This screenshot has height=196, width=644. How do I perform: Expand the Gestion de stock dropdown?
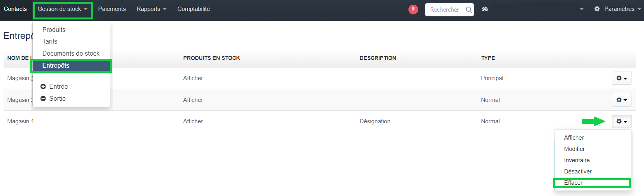pyautogui.click(x=62, y=9)
